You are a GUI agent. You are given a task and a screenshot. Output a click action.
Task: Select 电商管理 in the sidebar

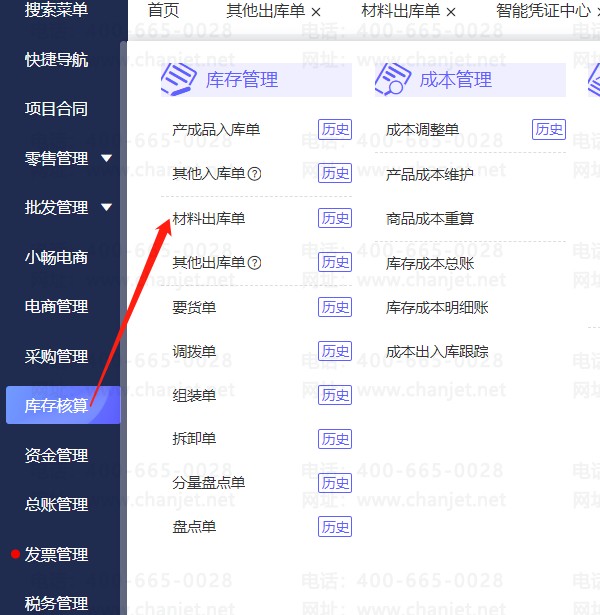pos(56,307)
